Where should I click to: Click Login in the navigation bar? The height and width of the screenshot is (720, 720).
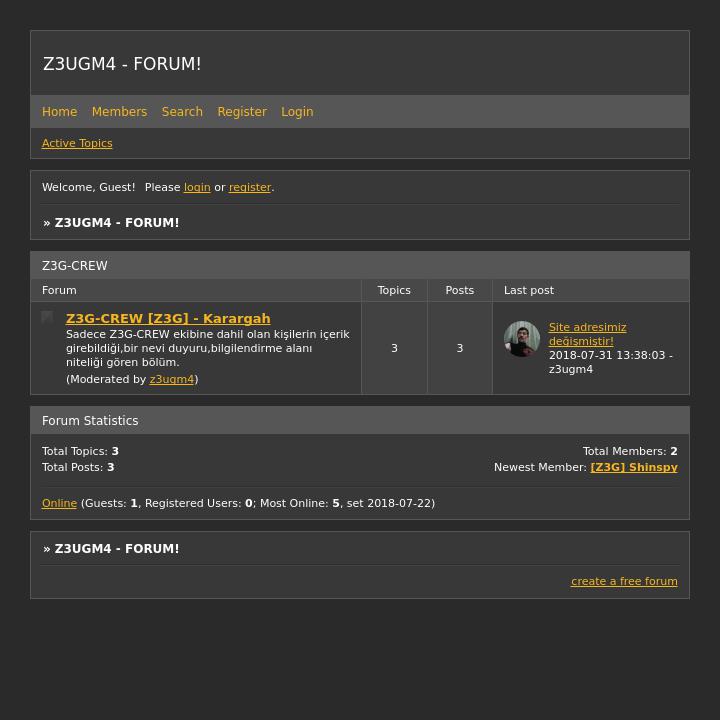(x=297, y=112)
